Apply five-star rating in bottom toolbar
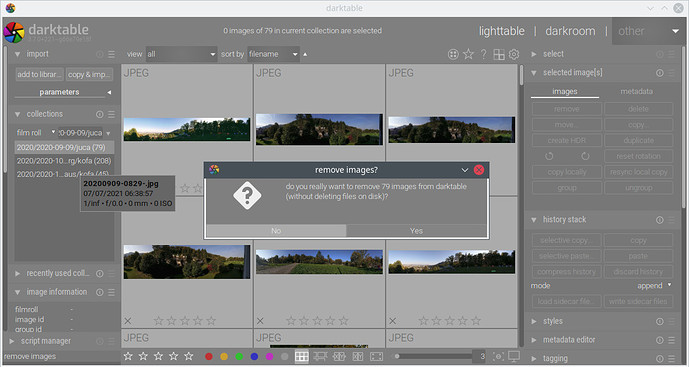The height and width of the screenshot is (367, 689). [x=189, y=356]
